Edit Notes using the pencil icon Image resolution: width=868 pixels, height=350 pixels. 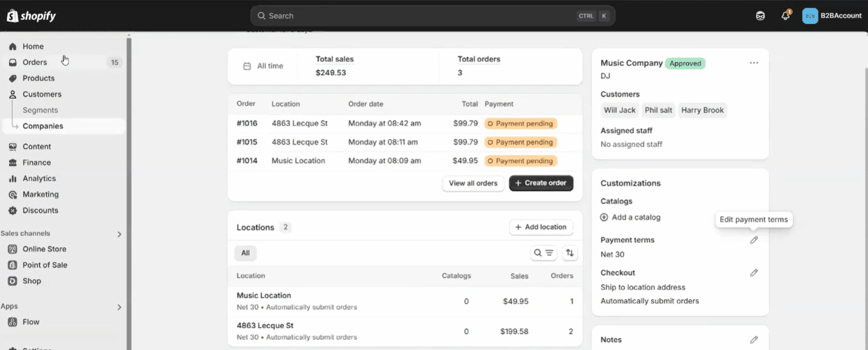click(x=753, y=340)
